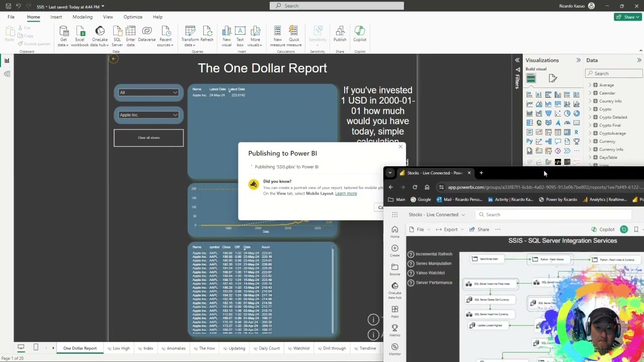The height and width of the screenshot is (362, 644).
Task: Collapse the Visualizations pane
Action: pyautogui.click(x=578, y=60)
